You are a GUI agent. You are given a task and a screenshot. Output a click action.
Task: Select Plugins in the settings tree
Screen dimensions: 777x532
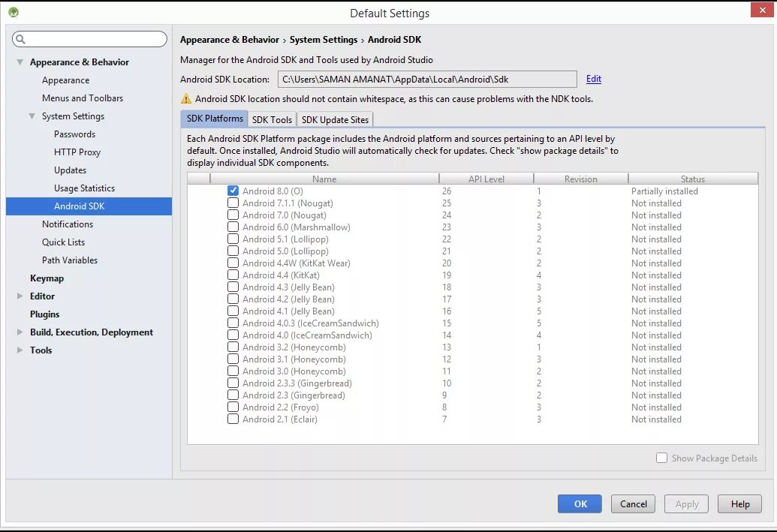[x=44, y=314]
